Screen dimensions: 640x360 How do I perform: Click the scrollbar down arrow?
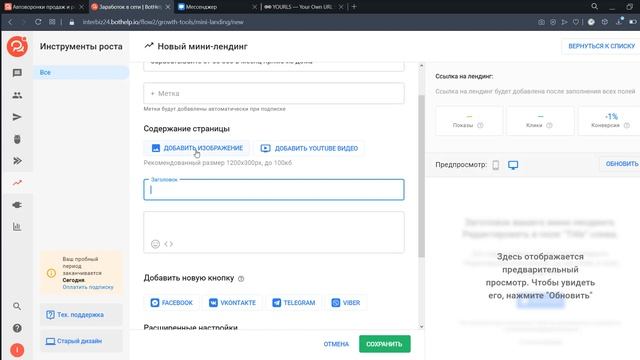coord(422,327)
